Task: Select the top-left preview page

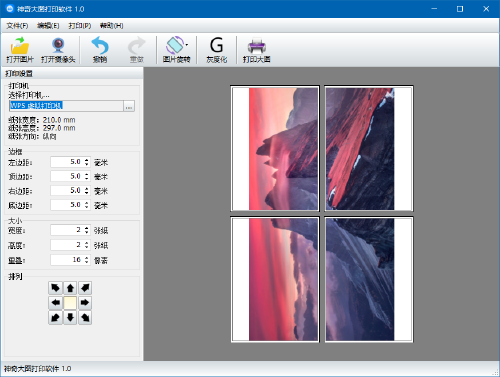Action: (275, 149)
